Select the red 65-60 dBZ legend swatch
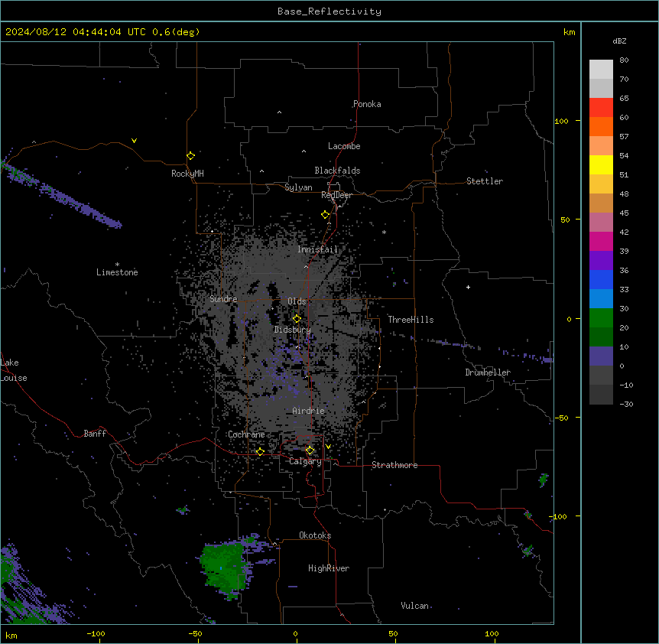Image resolution: width=659 pixels, height=644 pixels. [x=601, y=107]
